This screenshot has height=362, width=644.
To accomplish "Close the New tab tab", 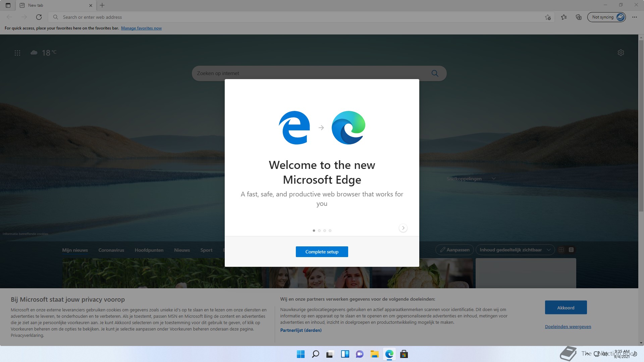I will point(91,5).
